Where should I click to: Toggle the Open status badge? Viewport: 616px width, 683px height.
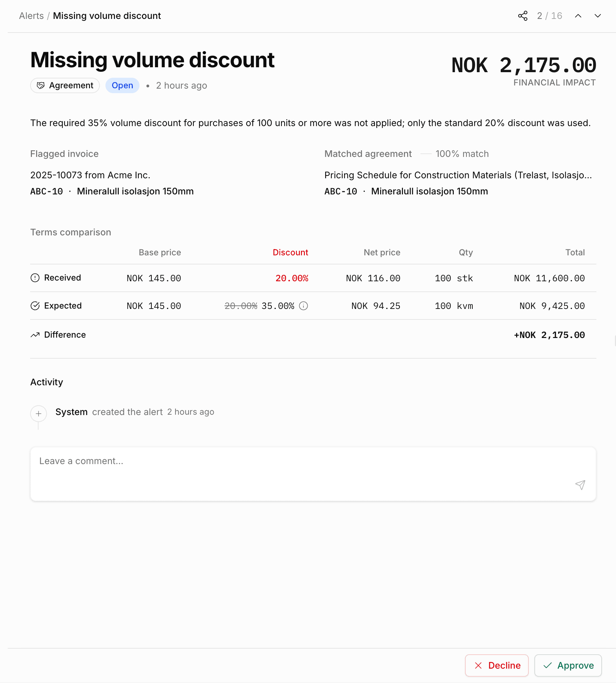pos(122,85)
